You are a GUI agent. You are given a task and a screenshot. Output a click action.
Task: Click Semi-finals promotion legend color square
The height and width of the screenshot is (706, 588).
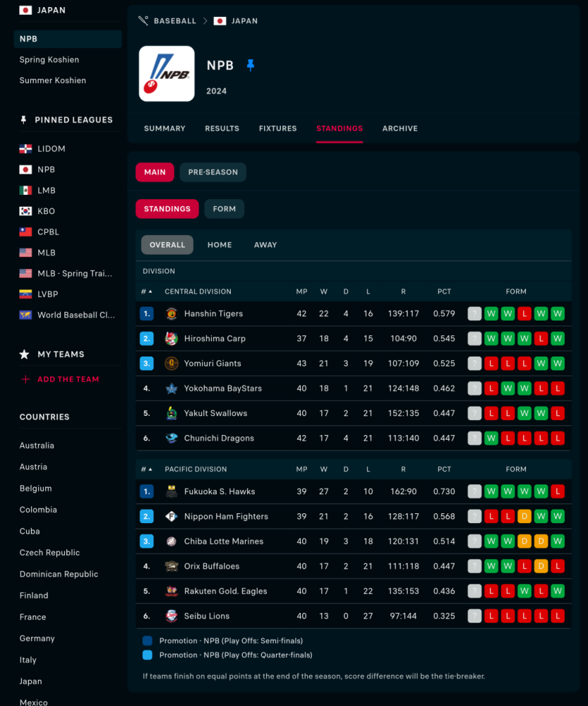tap(148, 641)
